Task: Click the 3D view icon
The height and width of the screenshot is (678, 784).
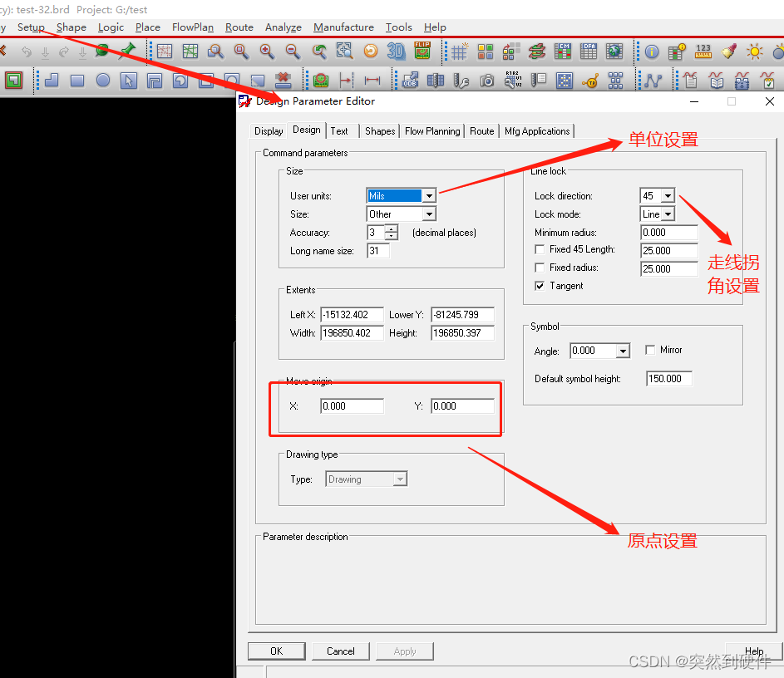Action: tap(396, 51)
